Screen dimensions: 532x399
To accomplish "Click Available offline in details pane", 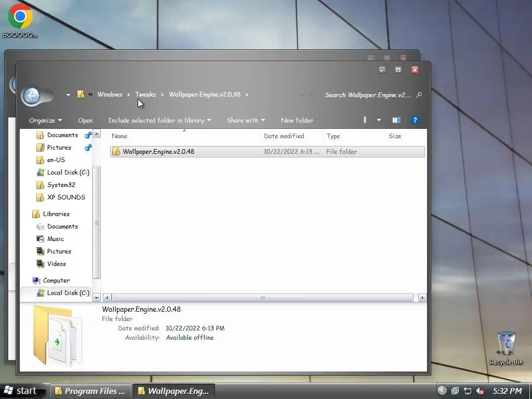I will pyautogui.click(x=190, y=338).
